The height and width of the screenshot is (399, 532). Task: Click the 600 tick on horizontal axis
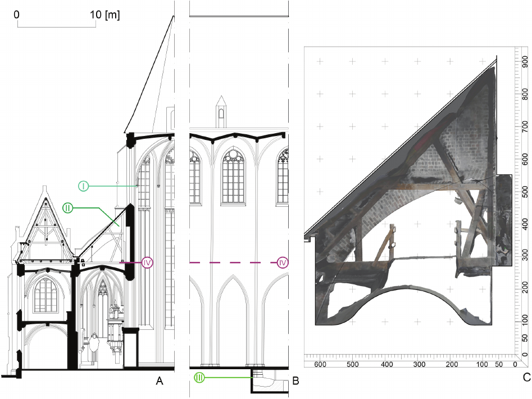pyautogui.click(x=320, y=365)
